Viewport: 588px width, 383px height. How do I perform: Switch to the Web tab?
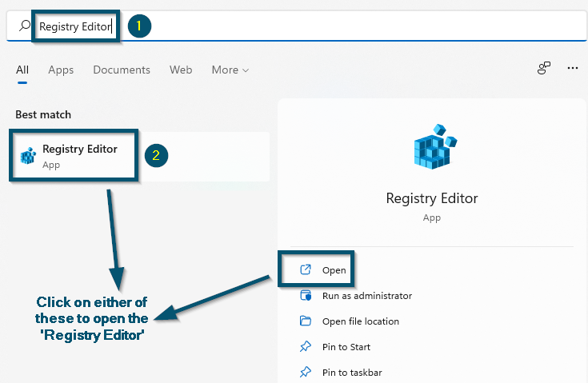181,70
